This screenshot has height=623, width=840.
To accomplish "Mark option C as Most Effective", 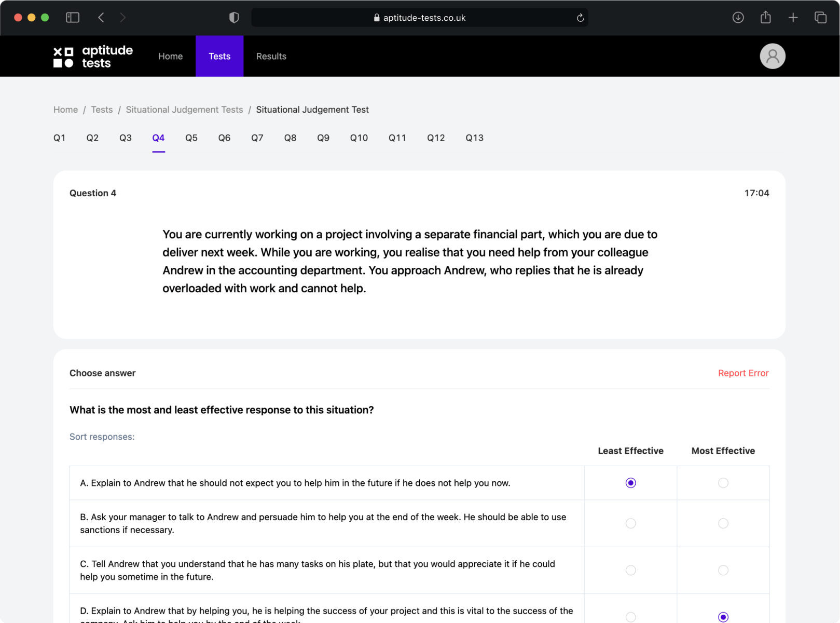I will [x=723, y=570].
